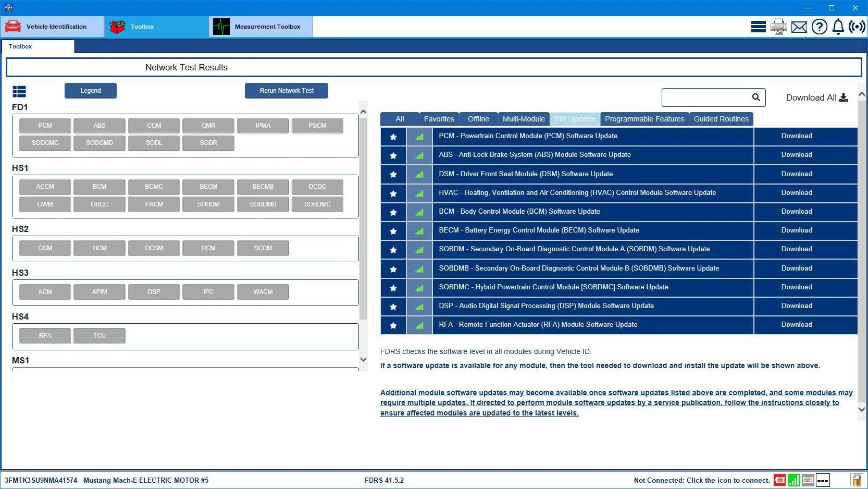The height and width of the screenshot is (489, 868).
Task: Open the hamburger menu in the top toolbar
Action: coord(758,27)
